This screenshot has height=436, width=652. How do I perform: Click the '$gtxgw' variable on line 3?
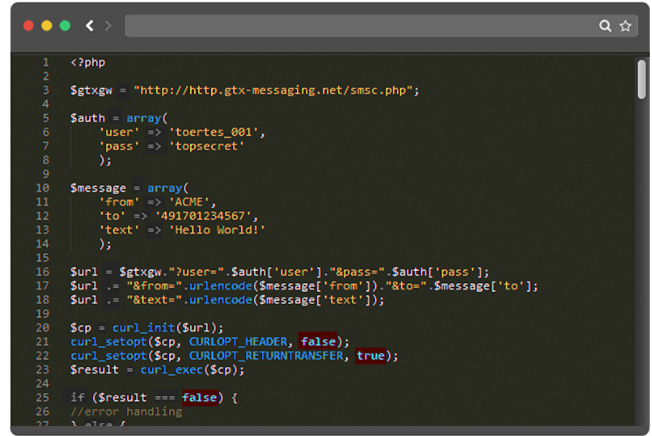pyautogui.click(x=91, y=90)
